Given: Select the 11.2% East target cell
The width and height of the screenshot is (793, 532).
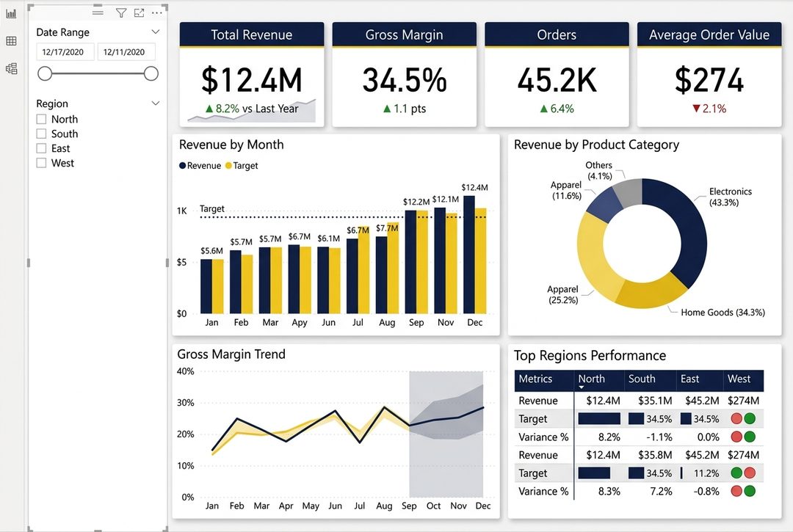Looking at the screenshot, I should click(706, 473).
